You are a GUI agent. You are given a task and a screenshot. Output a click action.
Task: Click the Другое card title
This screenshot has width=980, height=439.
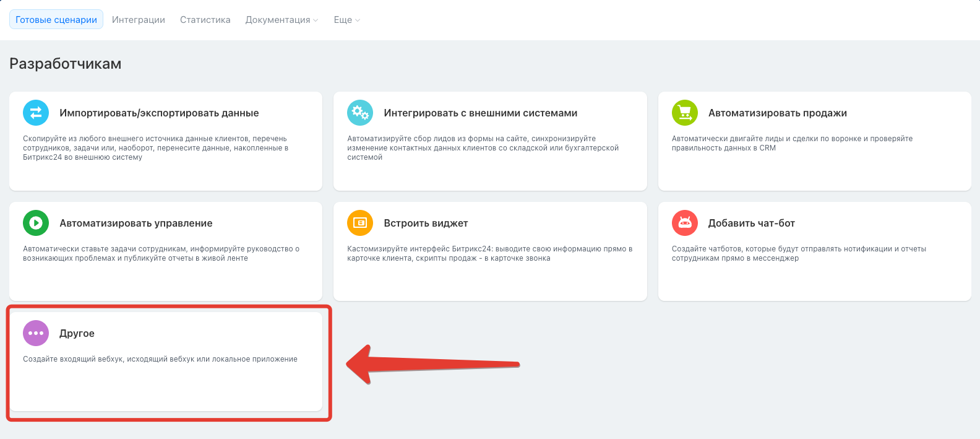click(77, 334)
